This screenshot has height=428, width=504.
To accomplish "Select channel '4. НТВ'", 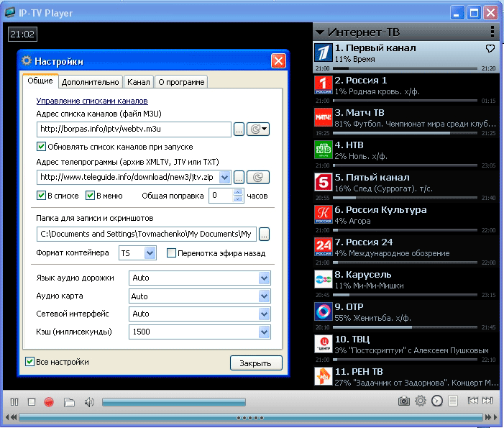I will click(406, 153).
